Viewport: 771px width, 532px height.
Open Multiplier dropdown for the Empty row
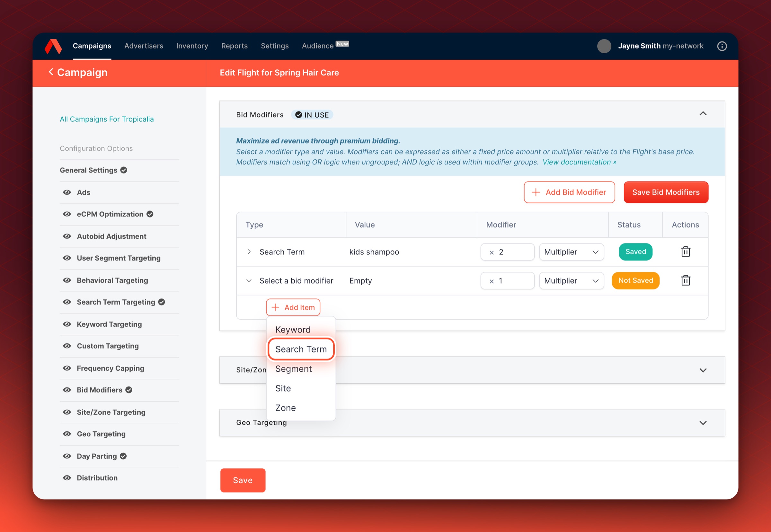tap(571, 281)
